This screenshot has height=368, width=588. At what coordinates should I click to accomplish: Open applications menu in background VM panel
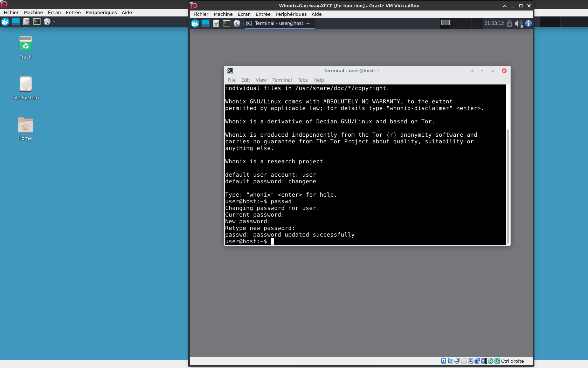click(x=5, y=22)
